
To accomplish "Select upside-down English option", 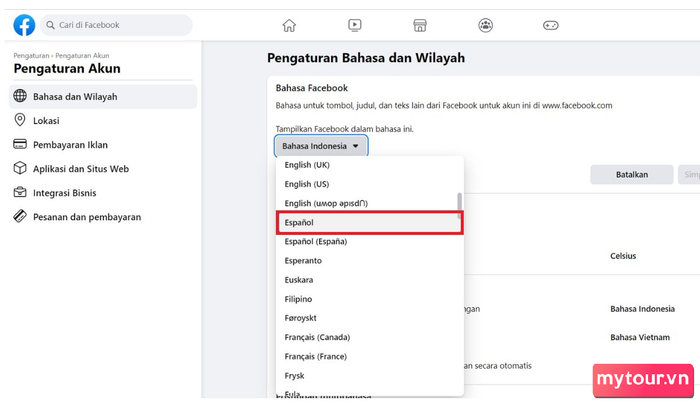I will pyautogui.click(x=370, y=203).
